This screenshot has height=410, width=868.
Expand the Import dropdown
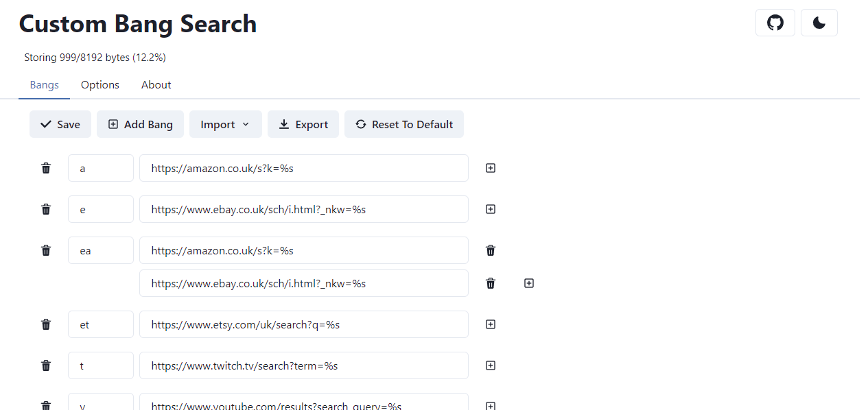click(225, 124)
